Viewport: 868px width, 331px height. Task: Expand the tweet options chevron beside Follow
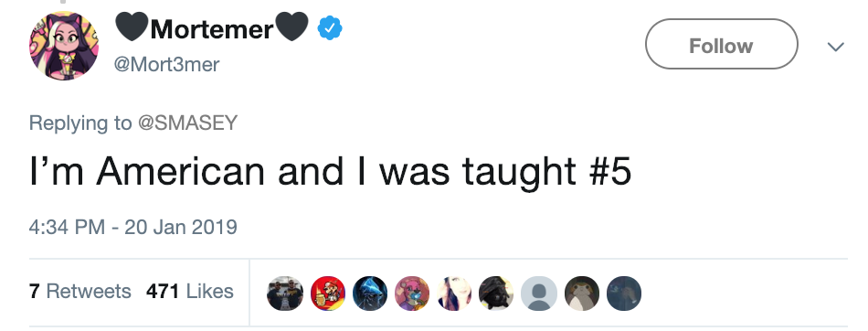835,47
